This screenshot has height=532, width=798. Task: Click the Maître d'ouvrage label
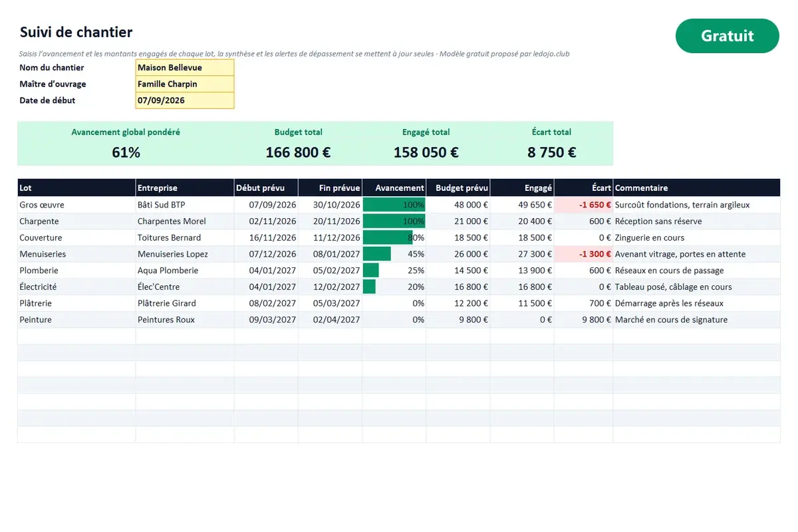coord(53,84)
